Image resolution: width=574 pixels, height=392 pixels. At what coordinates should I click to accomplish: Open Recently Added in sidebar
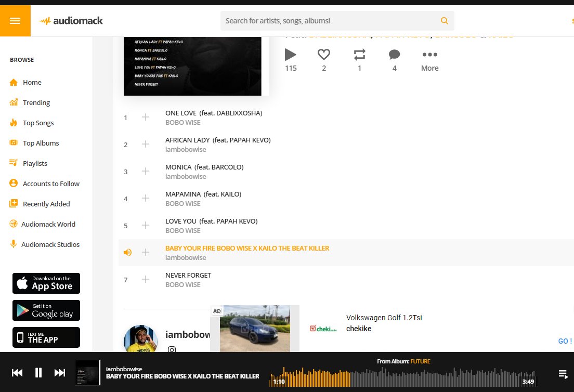(x=46, y=204)
